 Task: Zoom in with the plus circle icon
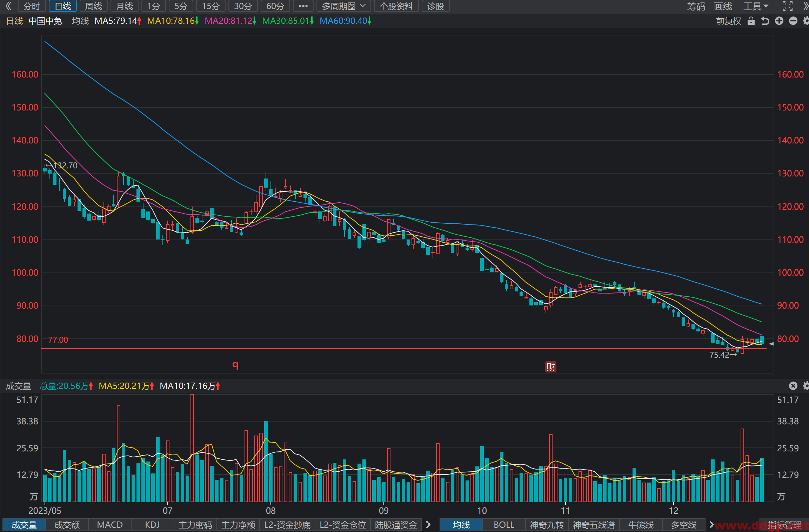pos(779,21)
